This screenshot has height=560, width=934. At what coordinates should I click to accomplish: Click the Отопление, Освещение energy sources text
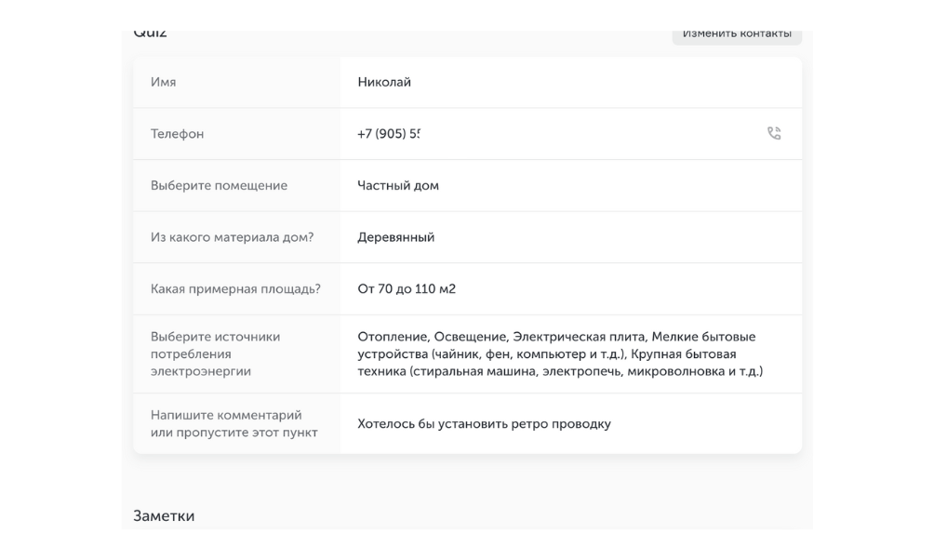[560, 353]
